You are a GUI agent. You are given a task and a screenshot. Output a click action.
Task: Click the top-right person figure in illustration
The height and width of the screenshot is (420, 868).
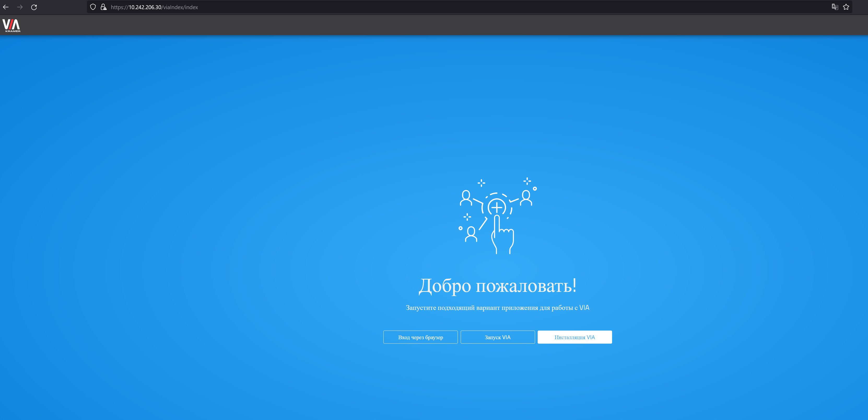click(x=526, y=198)
